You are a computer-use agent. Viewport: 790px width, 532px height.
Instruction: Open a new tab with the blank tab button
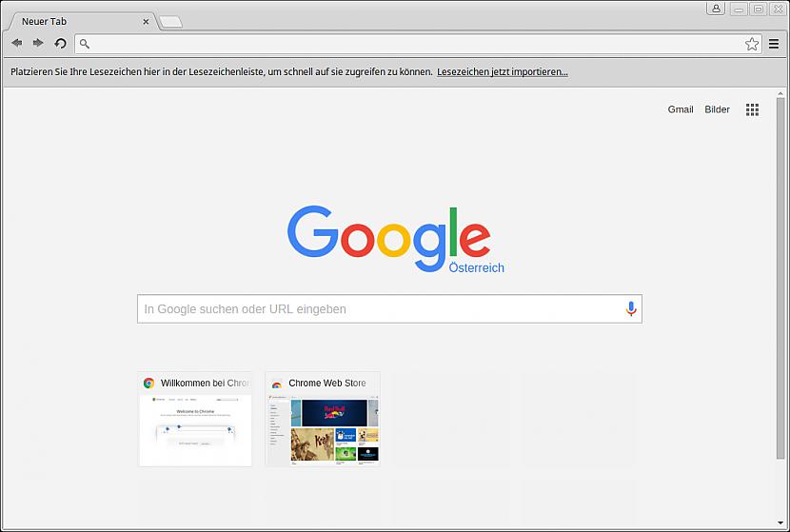(170, 22)
